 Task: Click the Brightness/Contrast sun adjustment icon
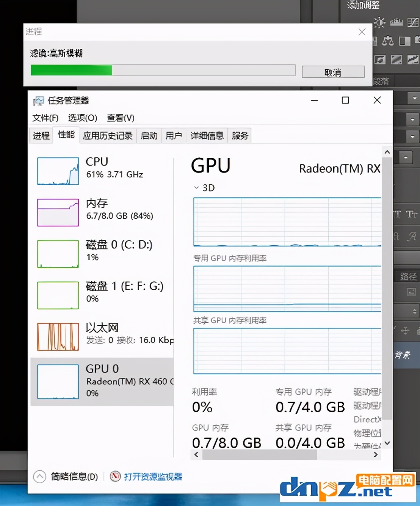point(379,22)
